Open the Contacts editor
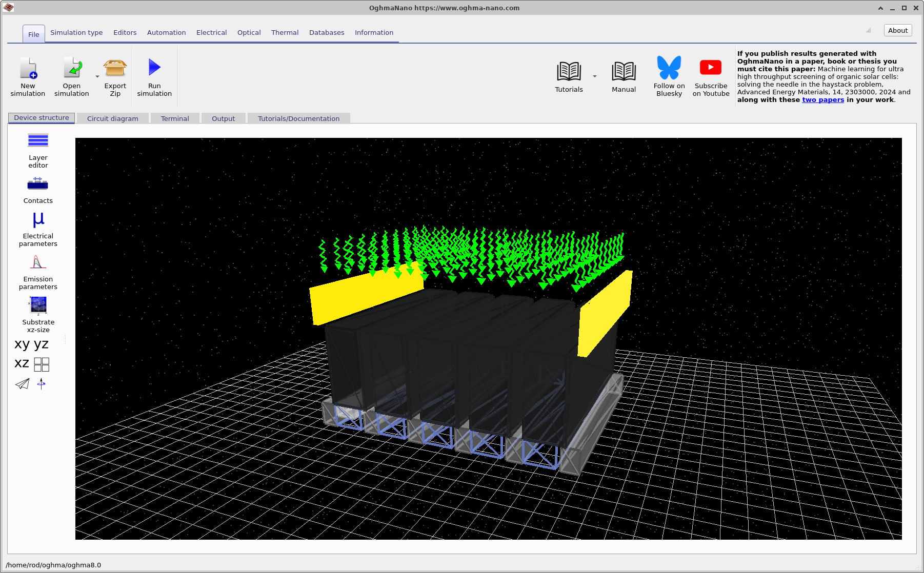The height and width of the screenshot is (573, 924). tap(37, 189)
